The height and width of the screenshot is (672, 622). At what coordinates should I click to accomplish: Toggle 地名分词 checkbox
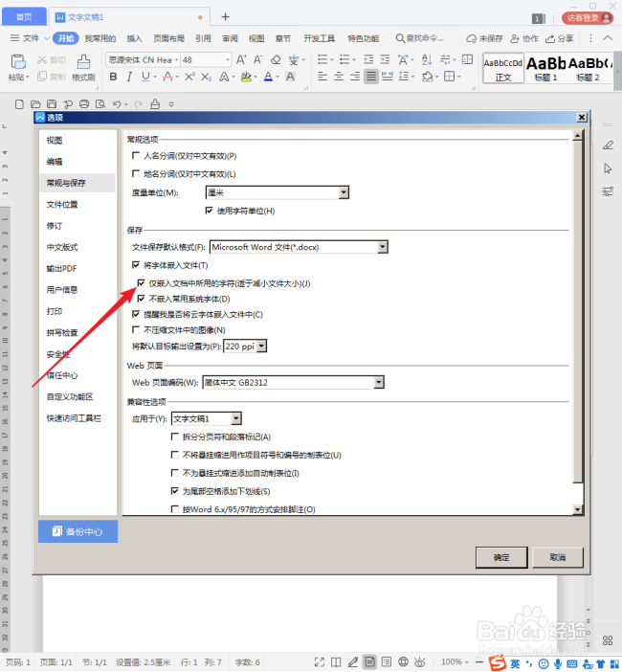pos(136,173)
